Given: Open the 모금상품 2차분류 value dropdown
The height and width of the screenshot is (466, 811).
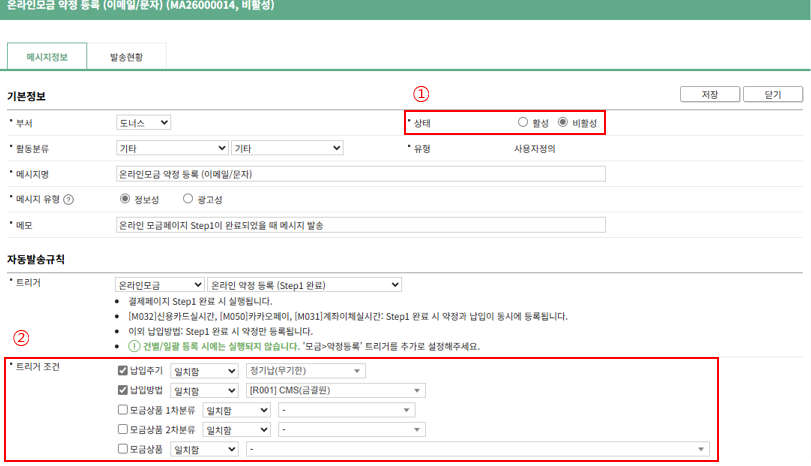Looking at the screenshot, I should pyautogui.click(x=352, y=429).
